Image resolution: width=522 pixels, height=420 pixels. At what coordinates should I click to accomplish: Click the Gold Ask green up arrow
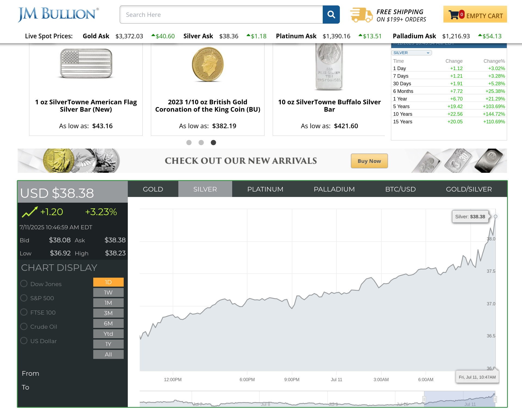click(153, 35)
